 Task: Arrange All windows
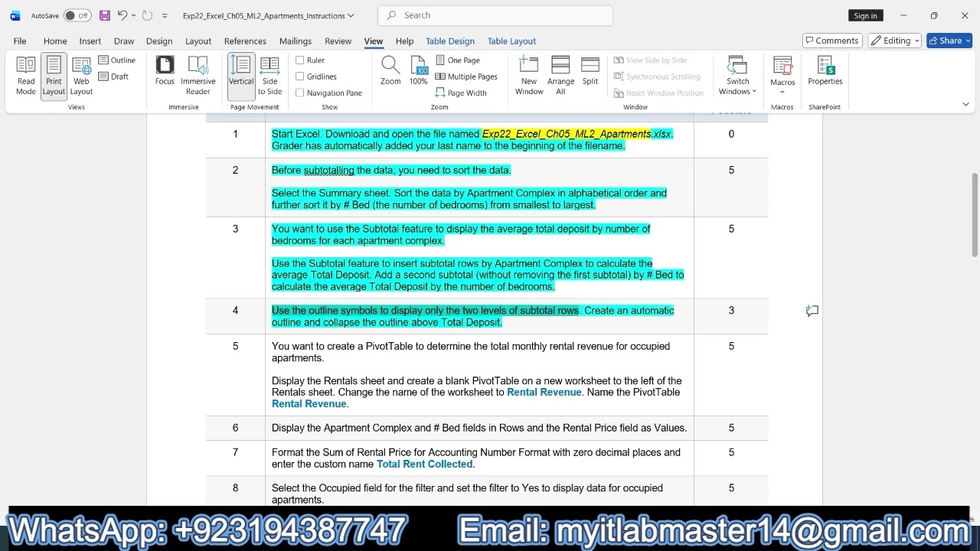coord(560,76)
